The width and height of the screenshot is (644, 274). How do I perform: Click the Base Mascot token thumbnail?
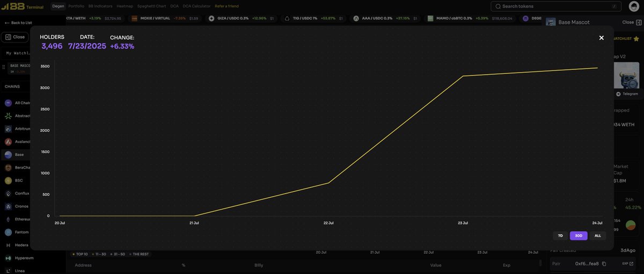(x=626, y=76)
